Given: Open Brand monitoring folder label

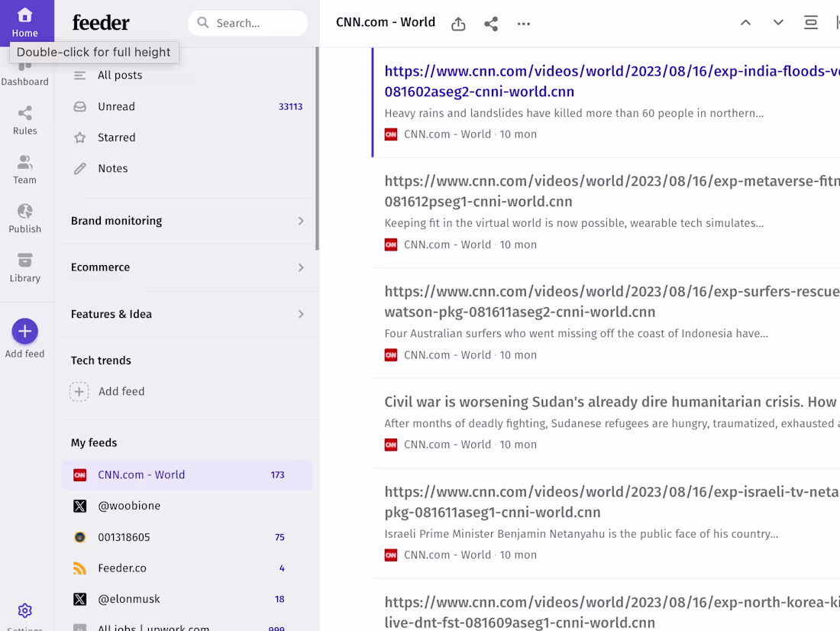Looking at the screenshot, I should coord(116,221).
